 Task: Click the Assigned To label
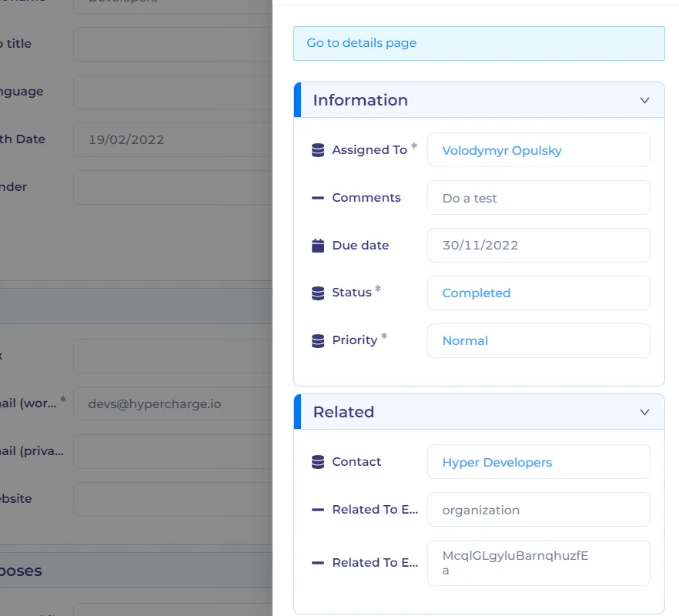coord(370,150)
